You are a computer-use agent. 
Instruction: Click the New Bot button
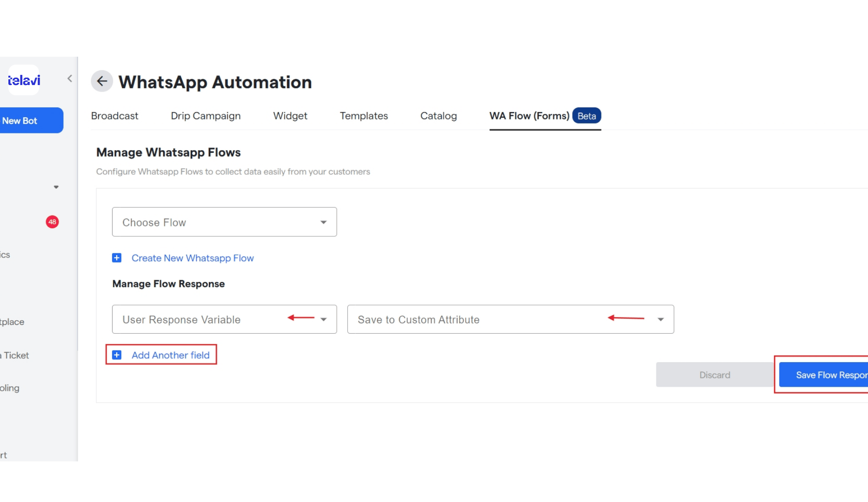tap(31, 120)
